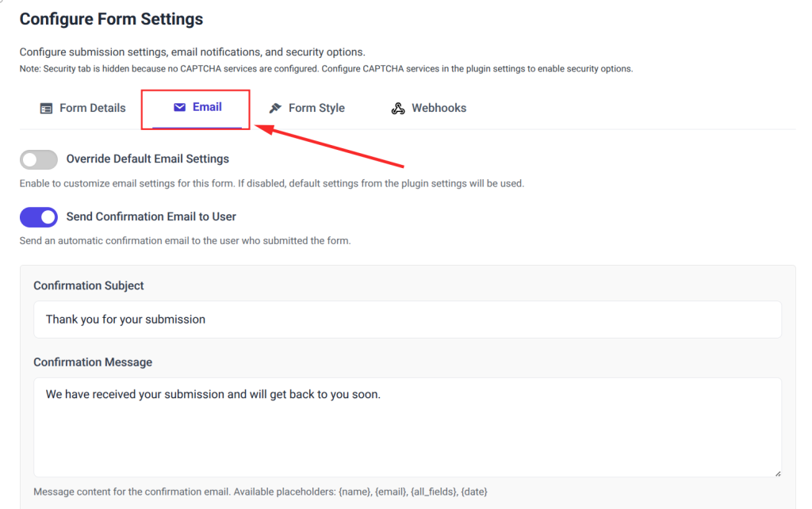Click the 'Send Confirmation Email to User' label
Screen dimensions: 812x509
pos(151,216)
